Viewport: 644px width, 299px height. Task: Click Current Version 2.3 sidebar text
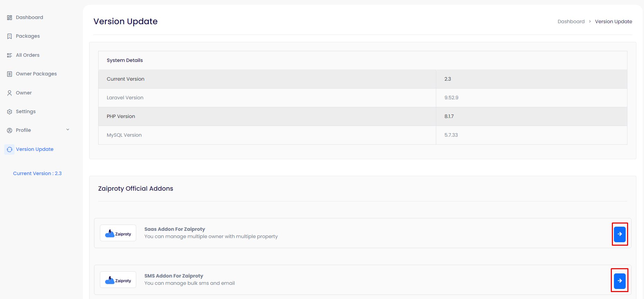[x=37, y=173]
